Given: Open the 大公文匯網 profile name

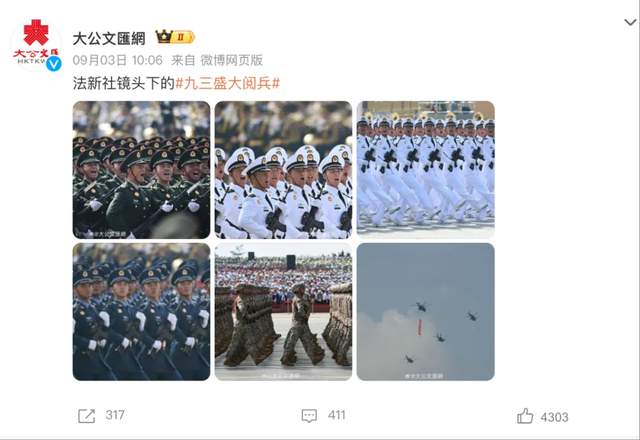Looking at the screenshot, I should tap(109, 39).
